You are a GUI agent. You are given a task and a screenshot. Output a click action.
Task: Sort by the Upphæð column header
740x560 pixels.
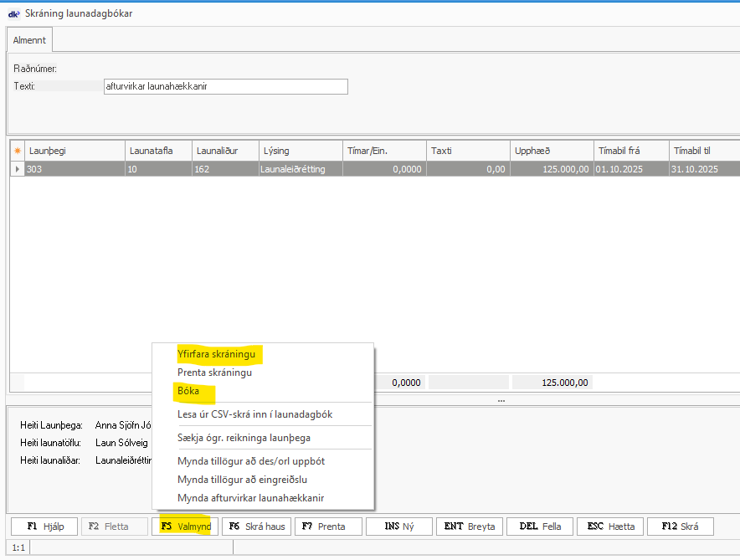552,151
